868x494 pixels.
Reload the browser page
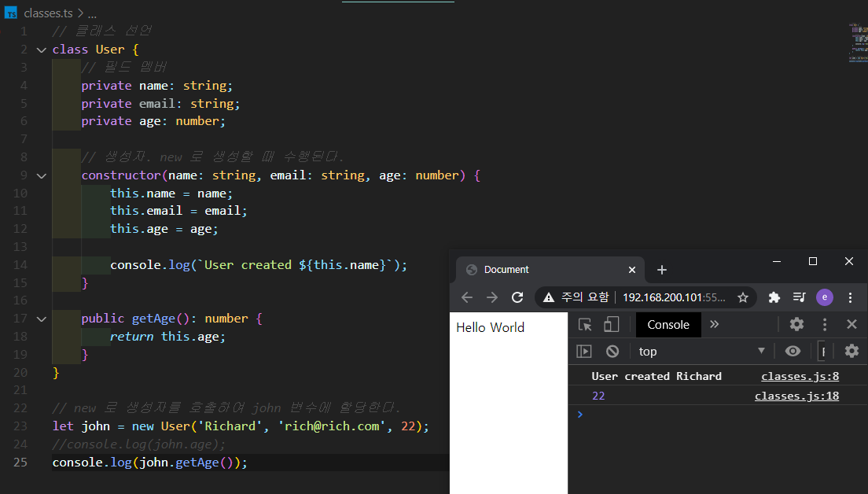(x=517, y=297)
